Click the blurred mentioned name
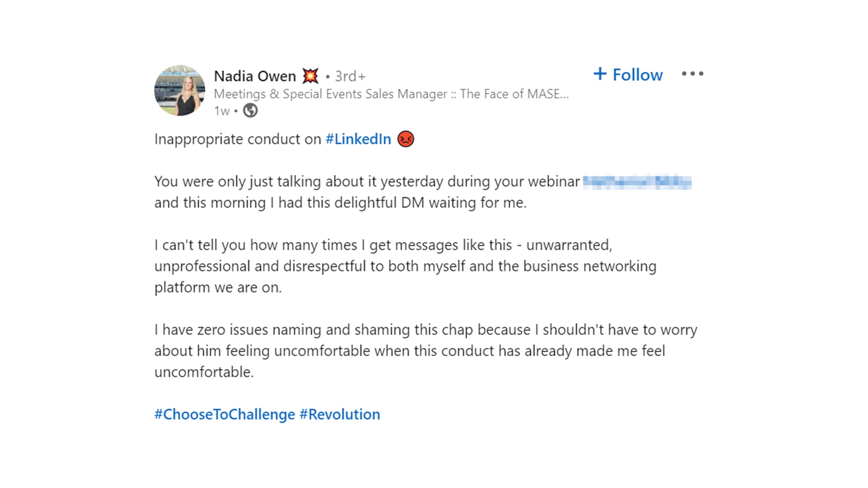The width and height of the screenshot is (868, 488). click(x=637, y=182)
